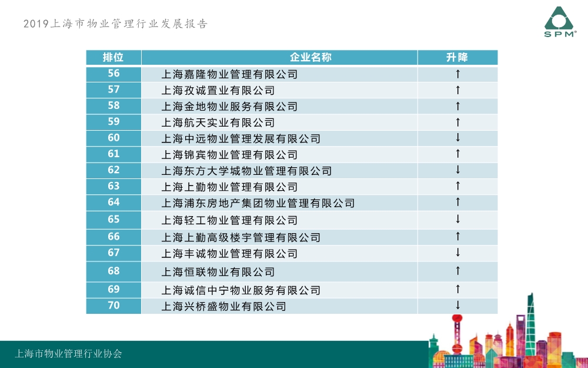The image size is (588, 368).
Task: Click the down arrow beside 上海轻工物业管理有限公司
Action: (x=457, y=220)
